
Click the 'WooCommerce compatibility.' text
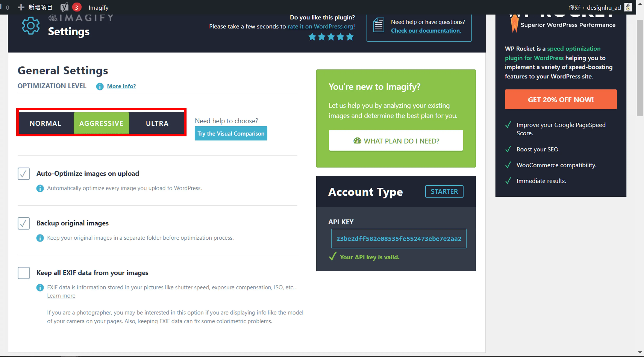557,165
